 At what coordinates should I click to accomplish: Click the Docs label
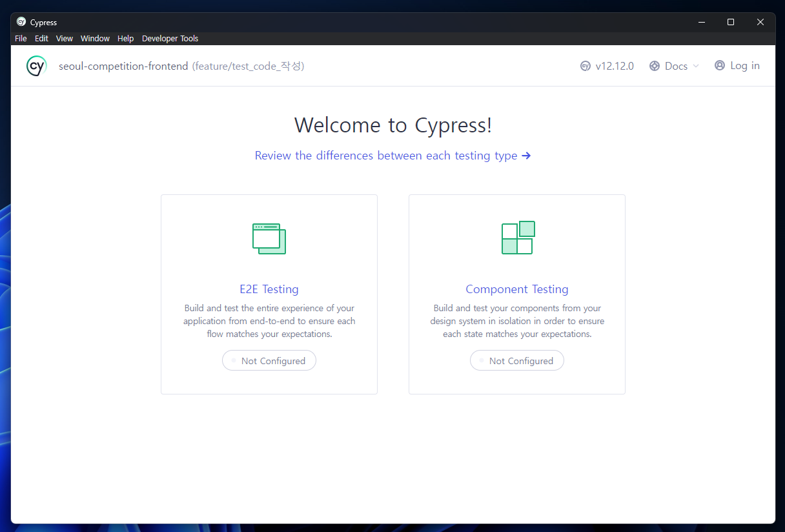click(x=676, y=66)
